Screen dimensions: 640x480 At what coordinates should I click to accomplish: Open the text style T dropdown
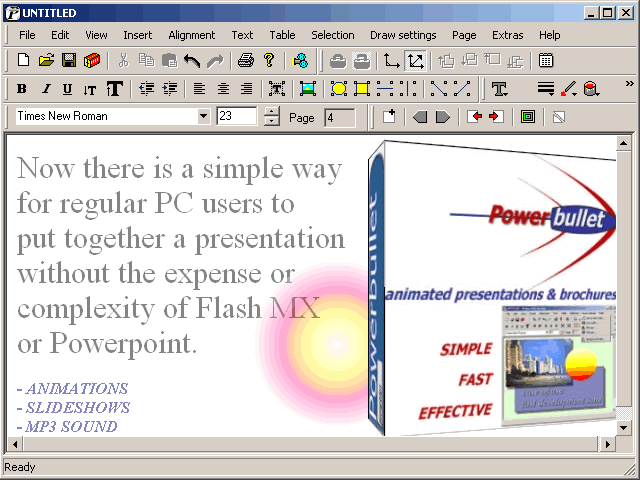click(500, 89)
